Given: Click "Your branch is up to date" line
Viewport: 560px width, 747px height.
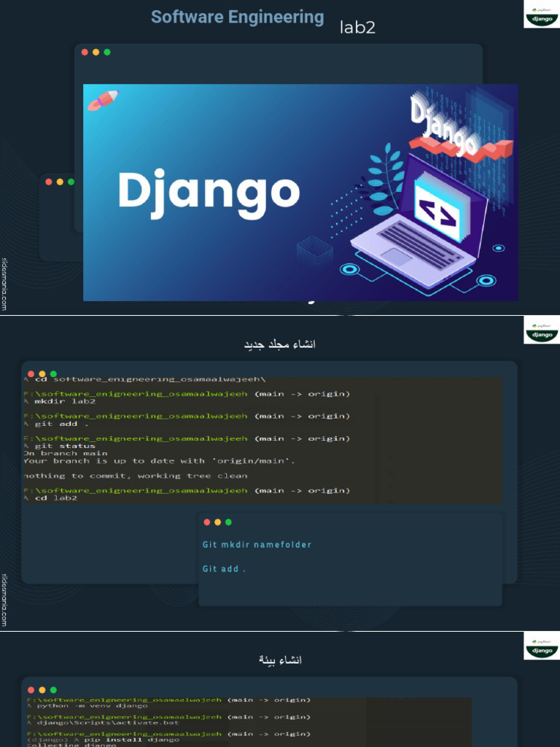Looking at the screenshot, I should [x=160, y=461].
